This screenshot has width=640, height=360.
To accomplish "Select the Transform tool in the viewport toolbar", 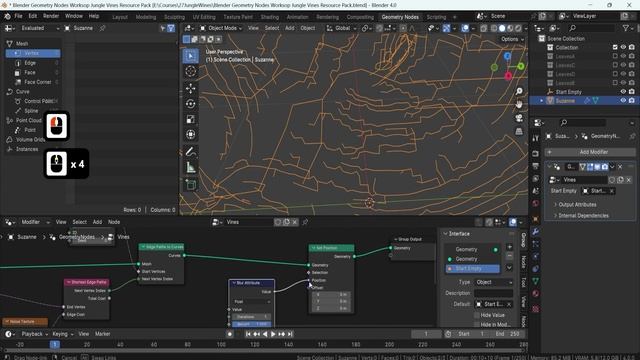I will coord(190,134).
